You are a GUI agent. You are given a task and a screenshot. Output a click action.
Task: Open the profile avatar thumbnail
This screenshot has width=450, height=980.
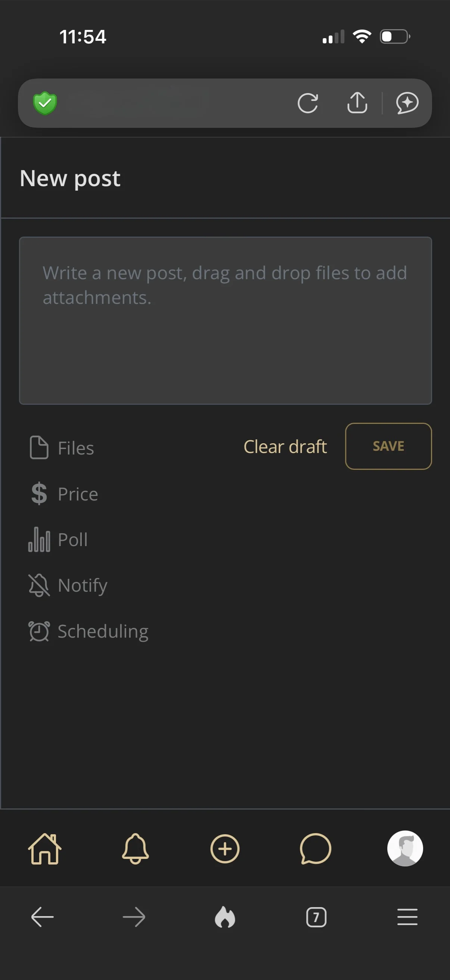[405, 848]
